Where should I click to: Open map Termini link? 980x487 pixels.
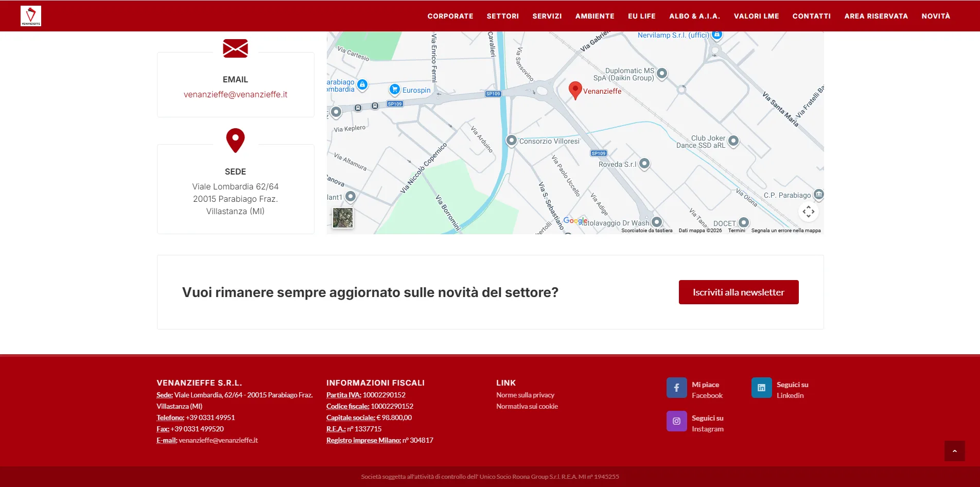point(737,231)
